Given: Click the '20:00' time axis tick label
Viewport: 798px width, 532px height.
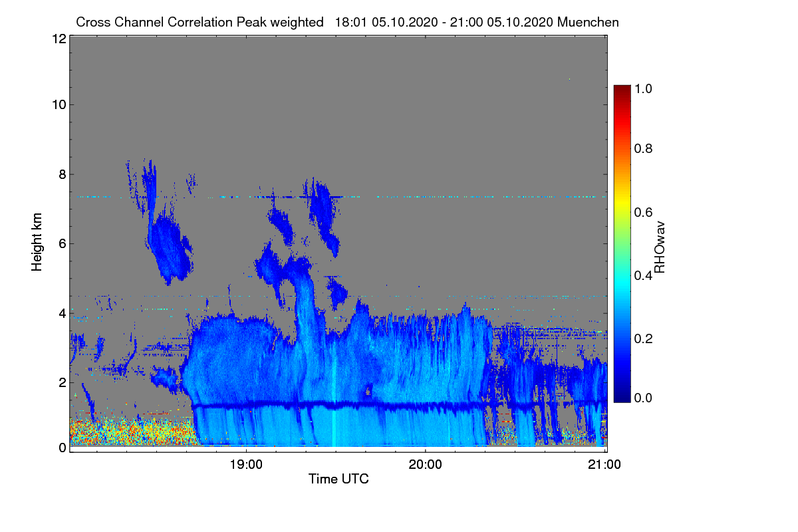Looking at the screenshot, I should tap(426, 464).
